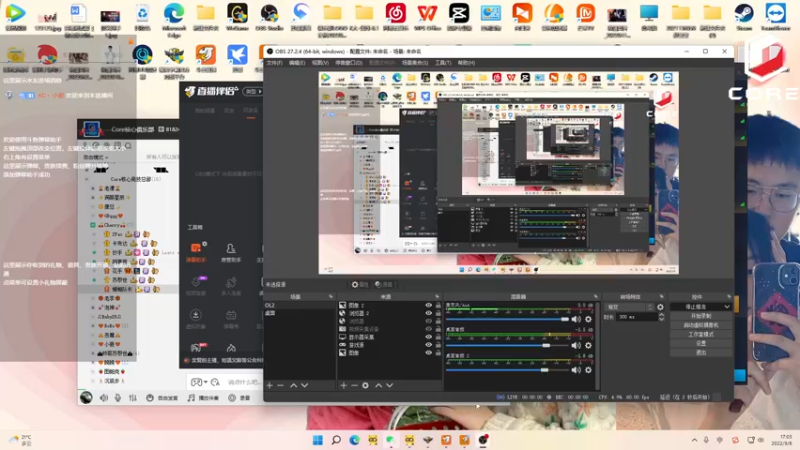Mute the 桌面音频 speaker icon

coord(576,345)
